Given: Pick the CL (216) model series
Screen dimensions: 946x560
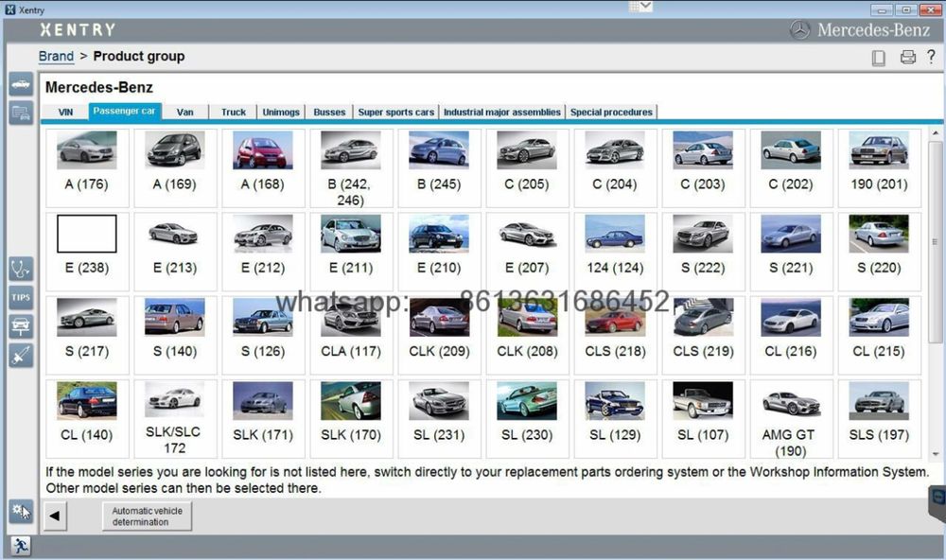Looking at the screenshot, I should 792,335.
